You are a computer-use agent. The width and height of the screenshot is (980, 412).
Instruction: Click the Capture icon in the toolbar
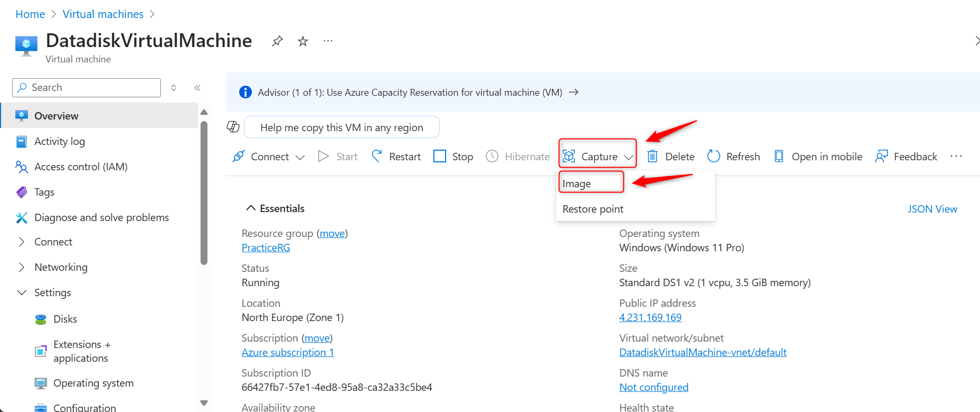click(569, 156)
